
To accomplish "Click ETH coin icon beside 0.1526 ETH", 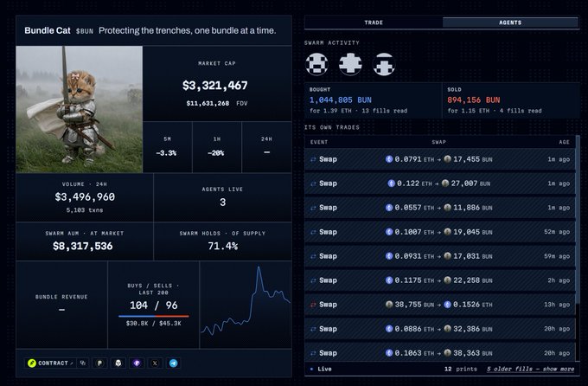I will [447, 305].
